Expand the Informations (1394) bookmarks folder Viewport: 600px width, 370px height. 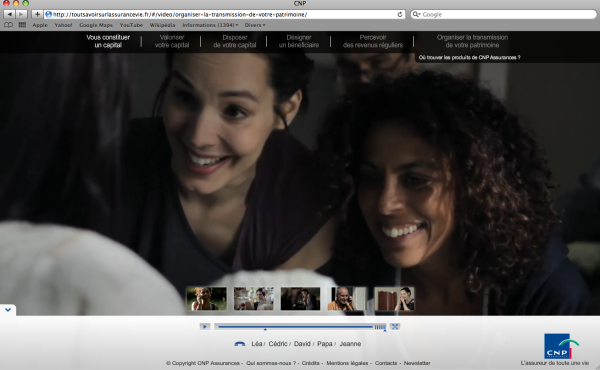point(210,25)
